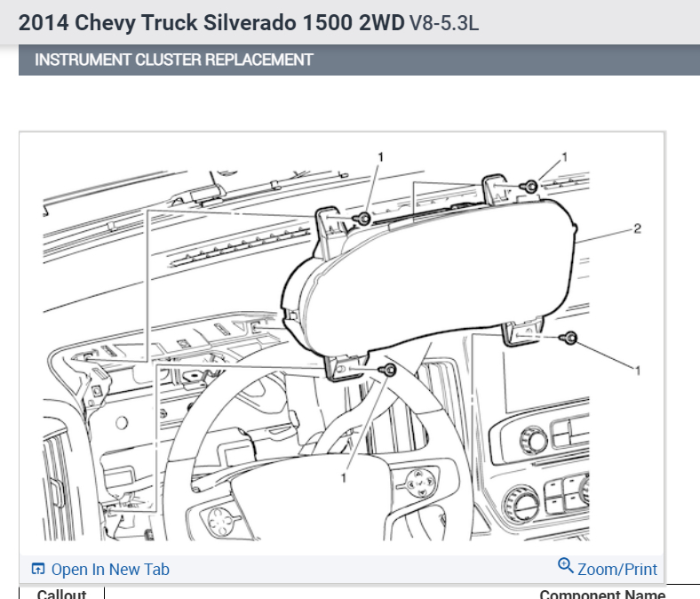Click callout 1 label at the top right of the diagram
Viewport: 700px width, 599px height.
pyautogui.click(x=565, y=157)
